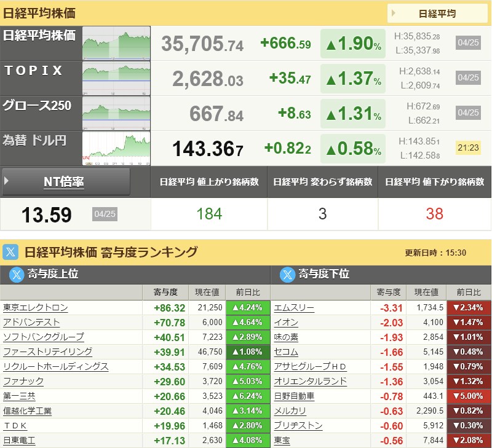Click 第一三共 change ▲6.24%
Viewport: 492px width, 448px height.
point(248,396)
